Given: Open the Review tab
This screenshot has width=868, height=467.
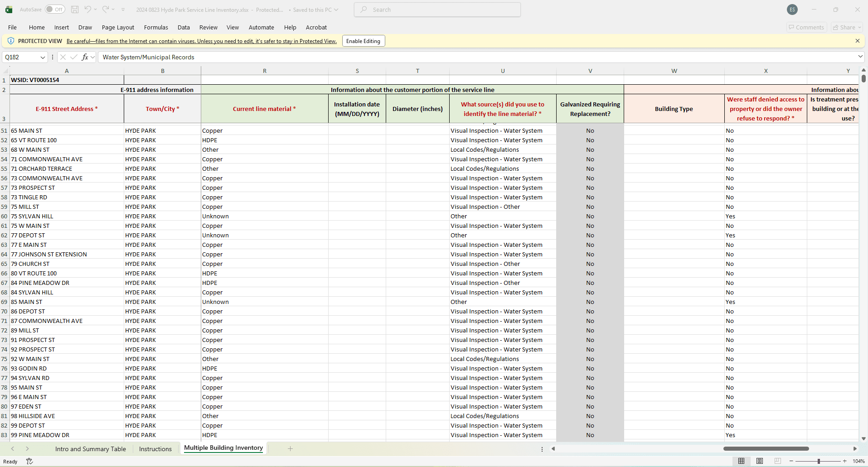Looking at the screenshot, I should coord(209,27).
